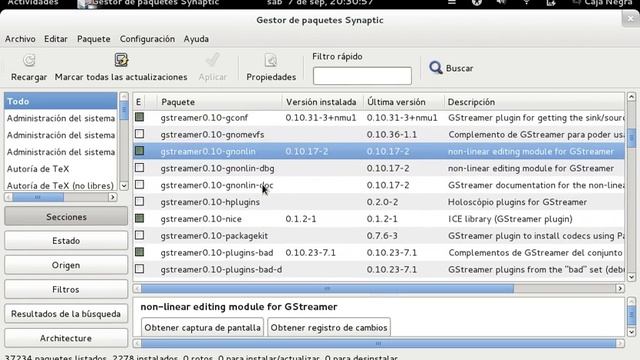Click sections list horizontal scrollbar thumb
This screenshot has width=640, height=360.
(x=38, y=197)
